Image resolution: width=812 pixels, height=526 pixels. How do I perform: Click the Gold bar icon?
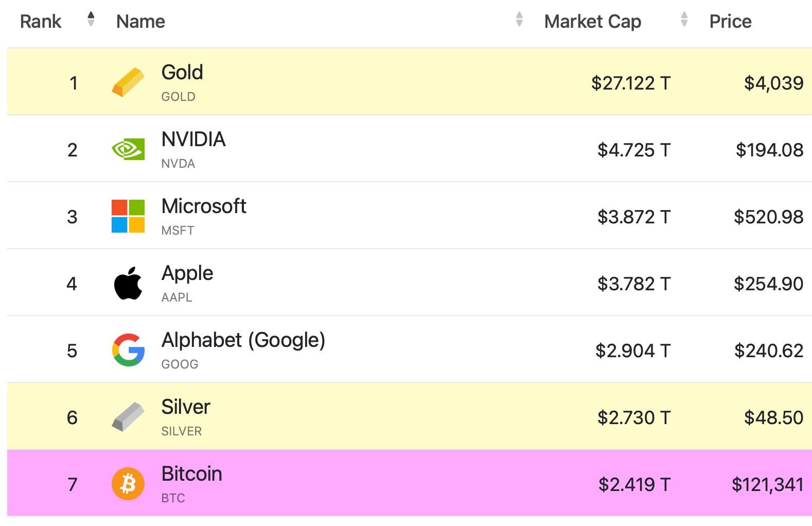point(128,82)
